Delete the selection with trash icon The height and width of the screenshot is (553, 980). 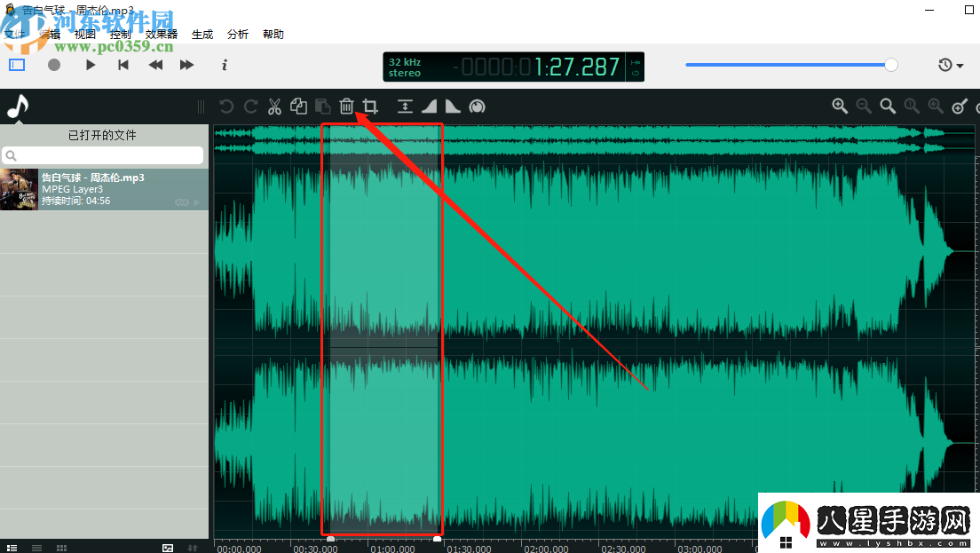tap(346, 106)
